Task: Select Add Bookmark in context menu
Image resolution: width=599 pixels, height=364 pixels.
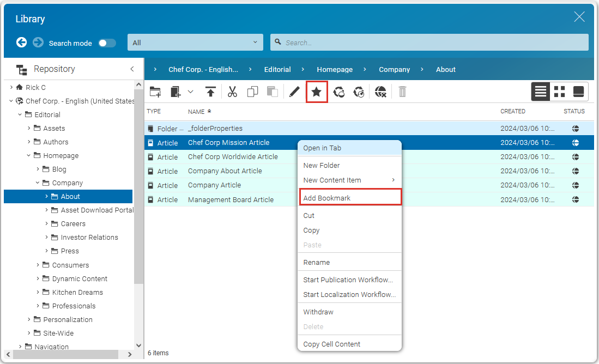Action: pos(327,198)
